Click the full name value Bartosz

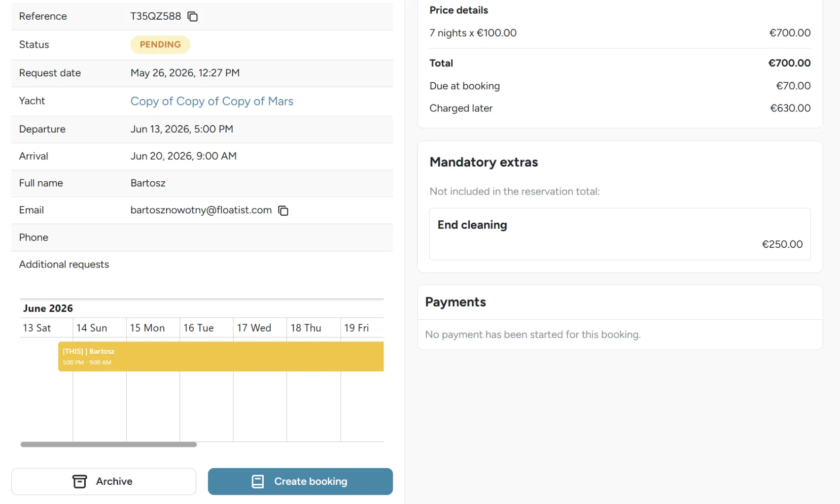coord(148,183)
